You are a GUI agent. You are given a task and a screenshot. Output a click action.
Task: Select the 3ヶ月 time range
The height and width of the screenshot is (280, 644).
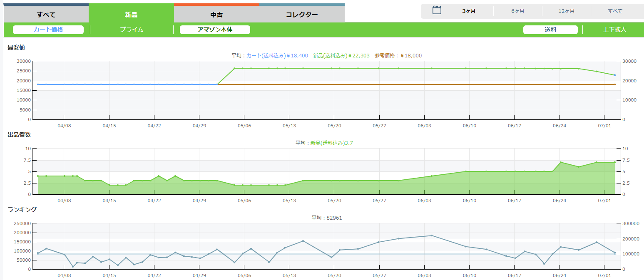pos(469,11)
